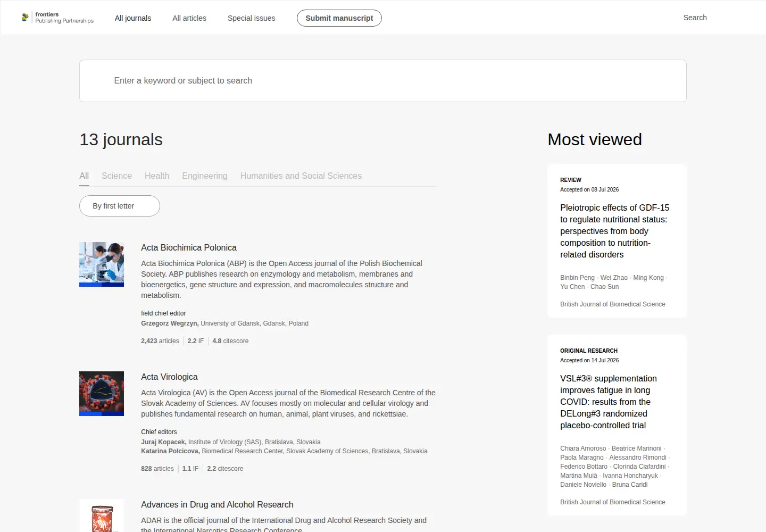This screenshot has width=766, height=532.
Task: Click the 'Most viewed' heading
Action: (595, 139)
